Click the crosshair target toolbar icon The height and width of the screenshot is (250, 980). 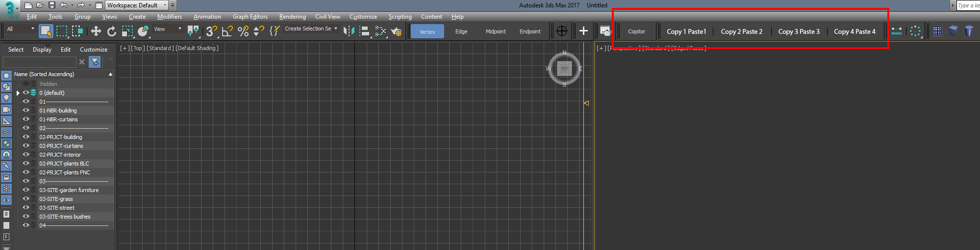pyautogui.click(x=562, y=31)
